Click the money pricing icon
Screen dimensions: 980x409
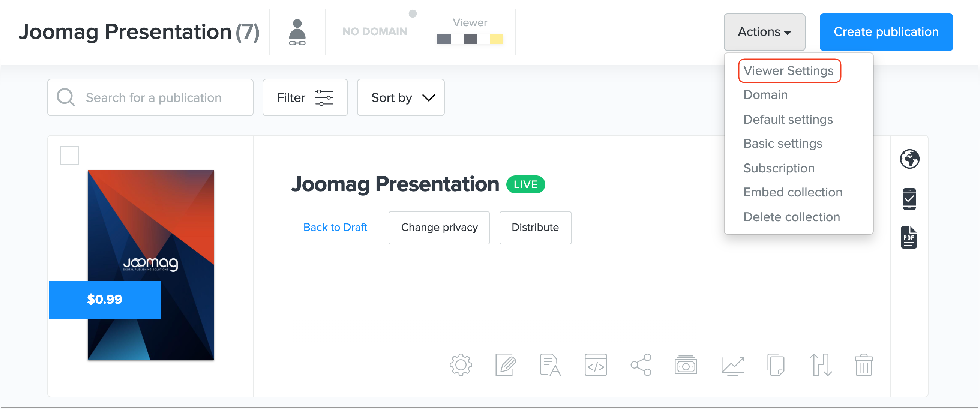pyautogui.click(x=686, y=365)
